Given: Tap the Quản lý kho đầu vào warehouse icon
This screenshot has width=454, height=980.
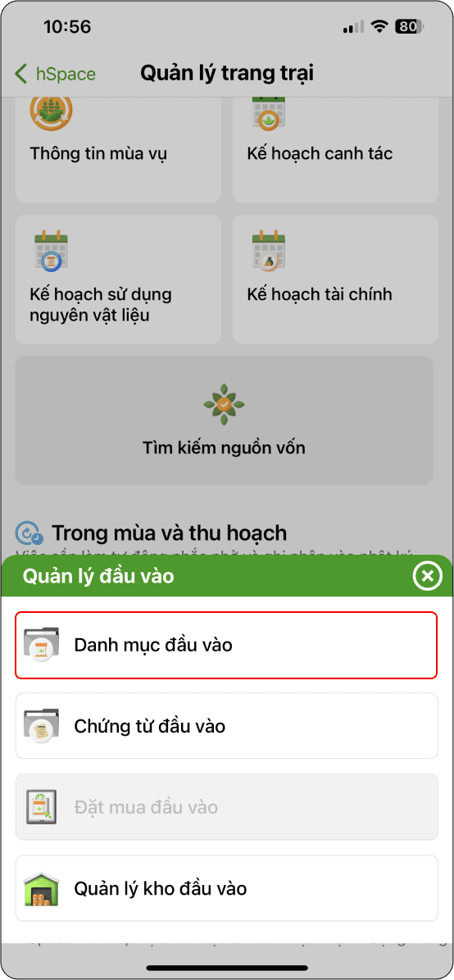Looking at the screenshot, I should click(x=41, y=888).
